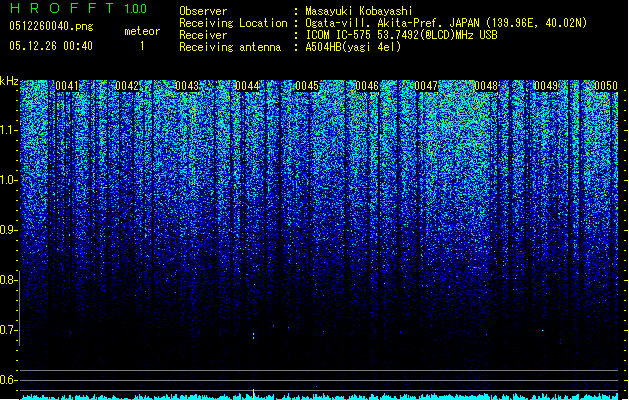Click time marker 0041
This screenshot has height=400, width=629.
pyautogui.click(x=67, y=86)
